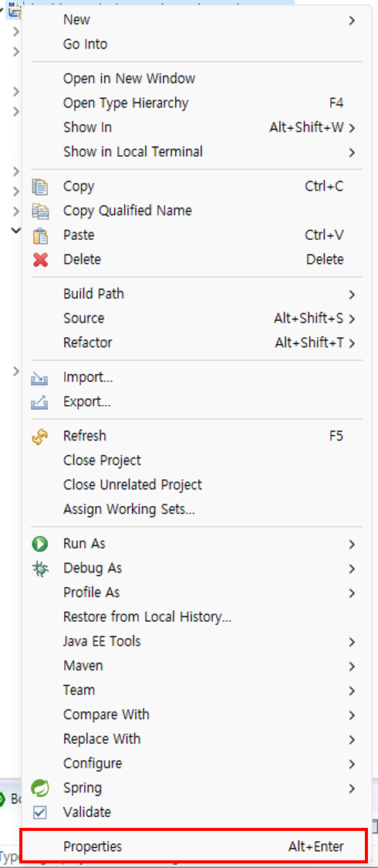Image resolution: width=378 pixels, height=868 pixels.
Task: Click the Copy Qualified Name icon
Action: click(40, 211)
